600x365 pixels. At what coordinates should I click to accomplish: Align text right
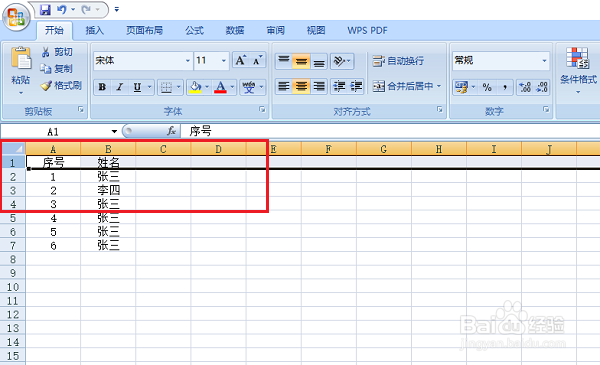point(319,86)
